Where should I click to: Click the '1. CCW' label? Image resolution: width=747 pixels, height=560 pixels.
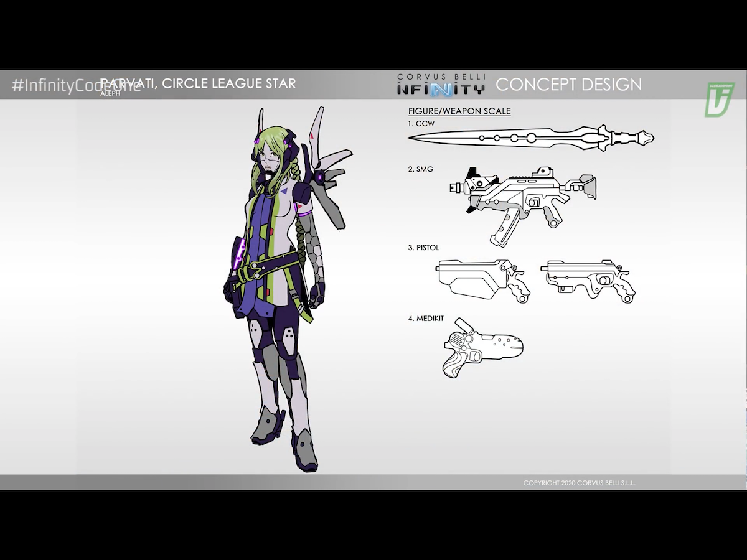tap(421, 124)
